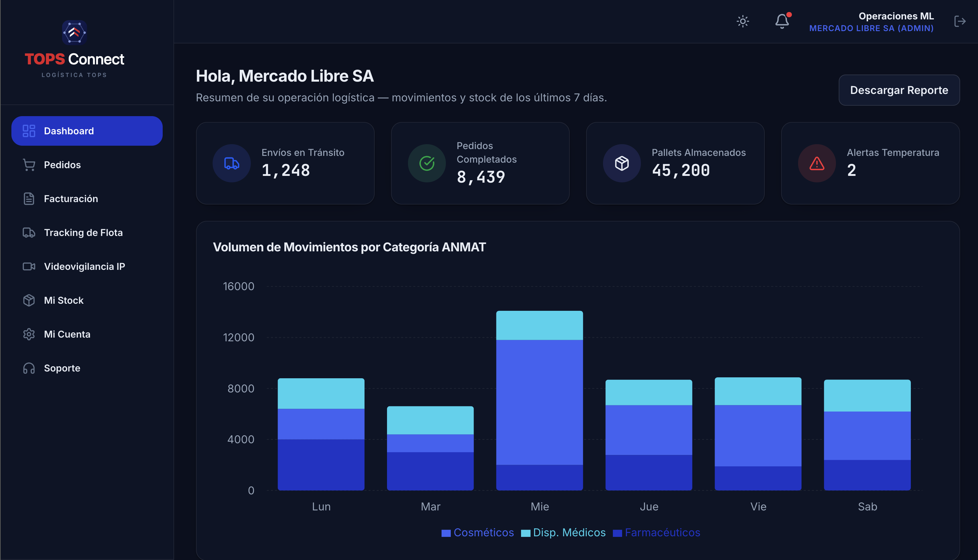Click the Sab stacked bar
This screenshot has height=560, width=978.
867,435
